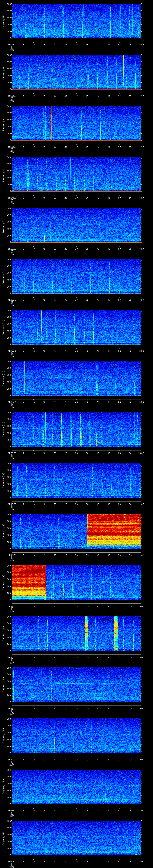Click the 7:00 end time label

click(141, 300)
